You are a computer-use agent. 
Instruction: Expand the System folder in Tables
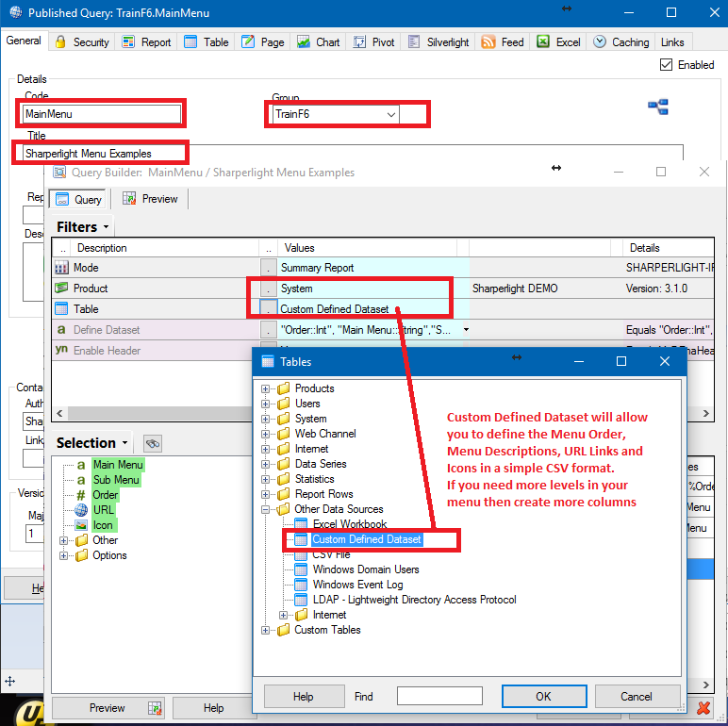click(265, 419)
